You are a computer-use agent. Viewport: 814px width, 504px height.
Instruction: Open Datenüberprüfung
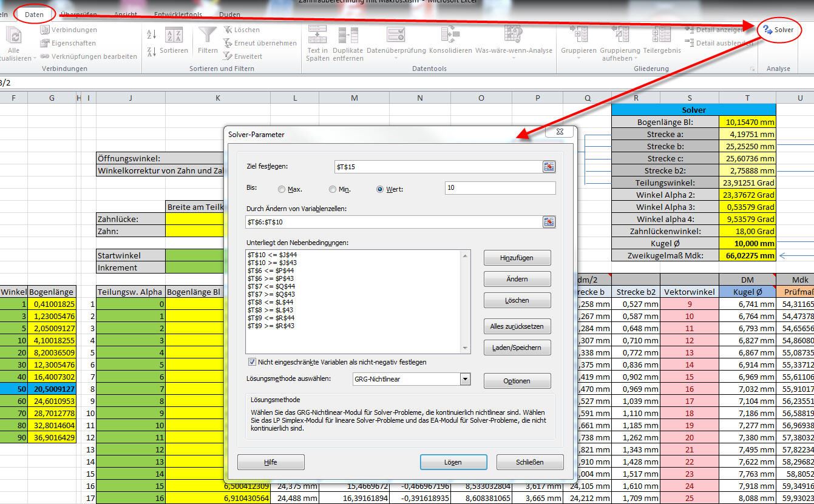(396, 43)
